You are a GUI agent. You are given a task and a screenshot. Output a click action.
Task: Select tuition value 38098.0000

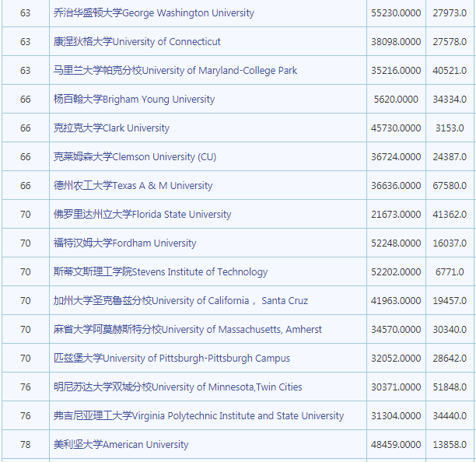point(396,41)
